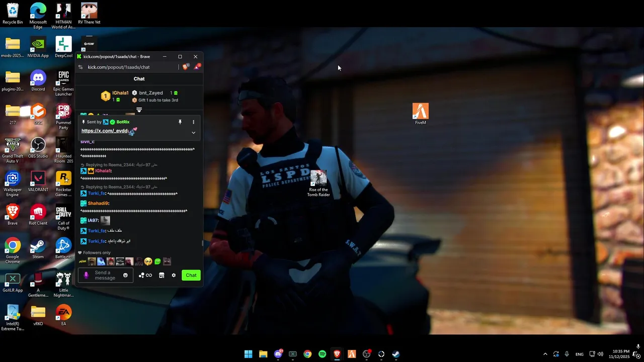Open the volume control in system tray
Viewport: 644px width, 362px height.
[x=601, y=354]
